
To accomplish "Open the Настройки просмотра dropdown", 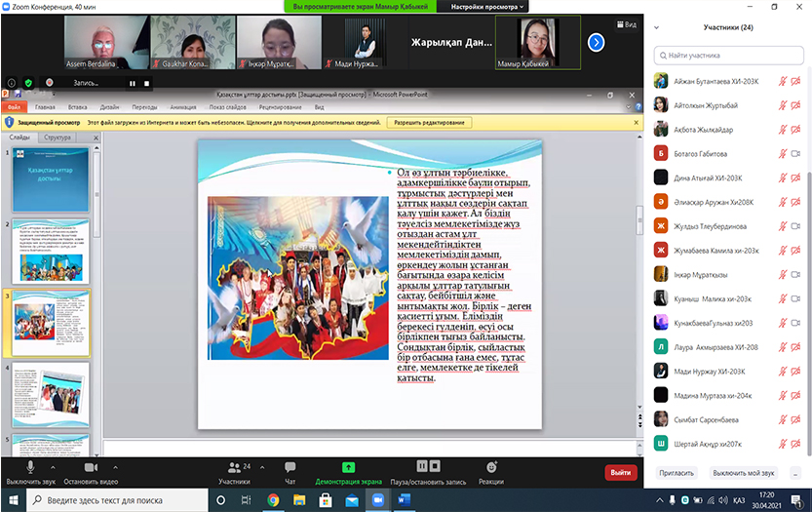I will [488, 7].
